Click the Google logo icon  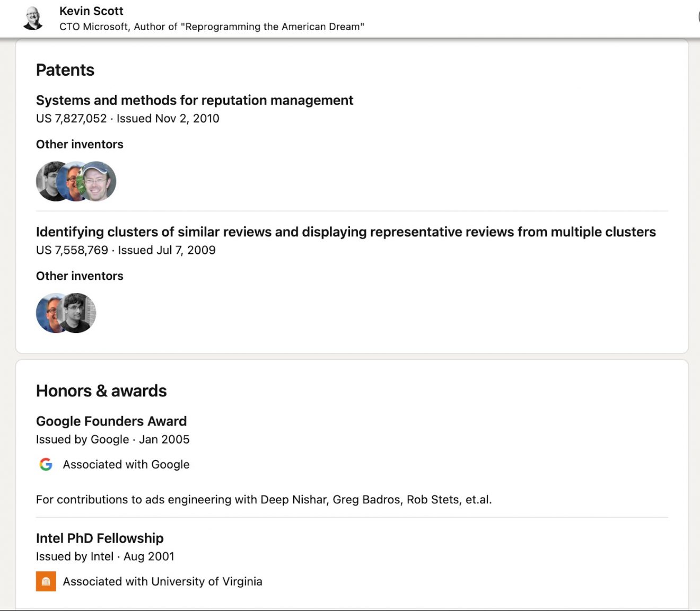pyautogui.click(x=46, y=464)
